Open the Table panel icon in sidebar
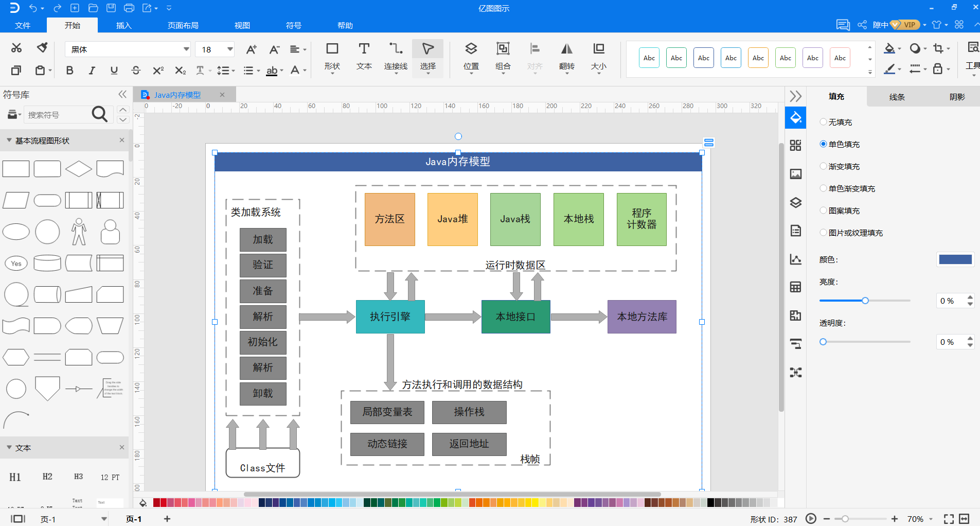Screen dimensions: 980x526 click(795, 287)
